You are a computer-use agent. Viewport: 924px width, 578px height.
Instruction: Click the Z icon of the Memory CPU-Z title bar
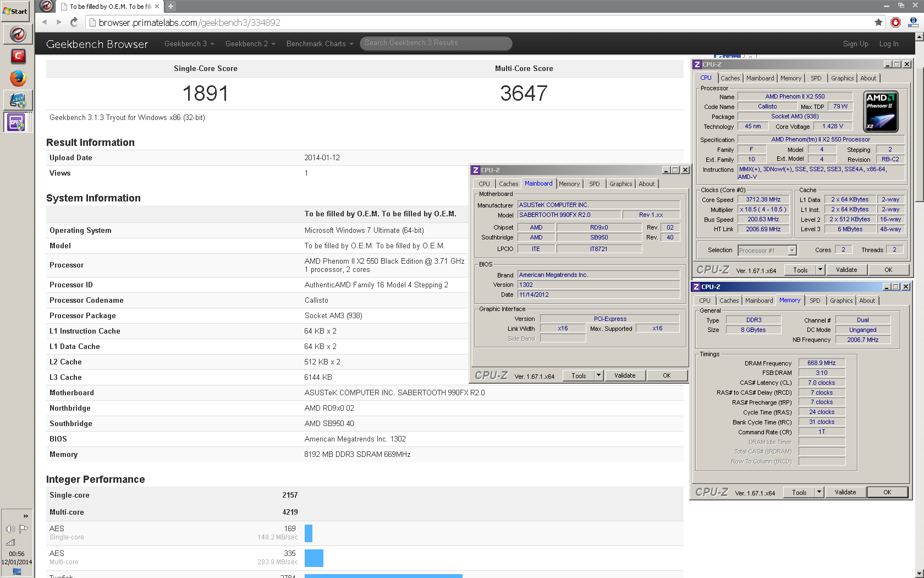(696, 287)
